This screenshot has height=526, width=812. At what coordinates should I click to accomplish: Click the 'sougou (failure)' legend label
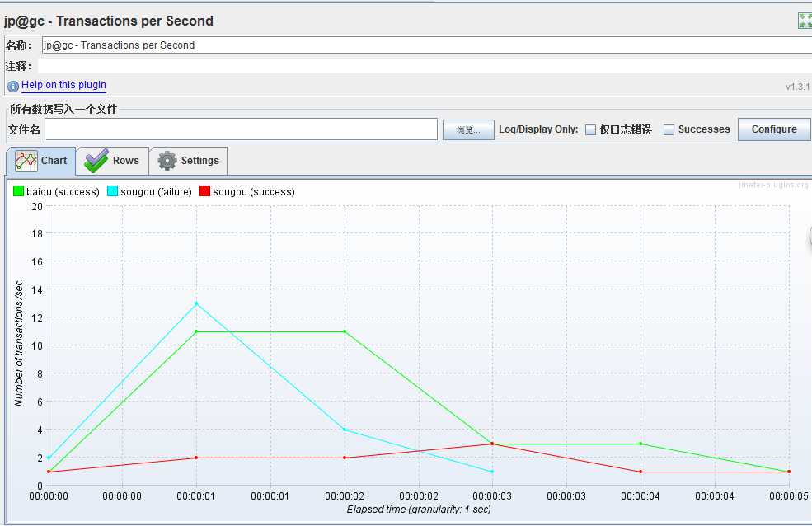156,192
